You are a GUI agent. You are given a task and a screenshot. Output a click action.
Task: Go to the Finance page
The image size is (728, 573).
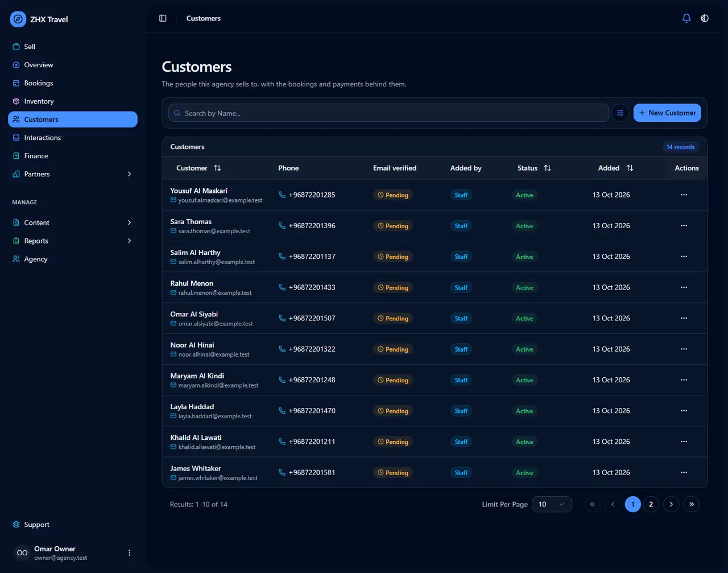coord(73,156)
